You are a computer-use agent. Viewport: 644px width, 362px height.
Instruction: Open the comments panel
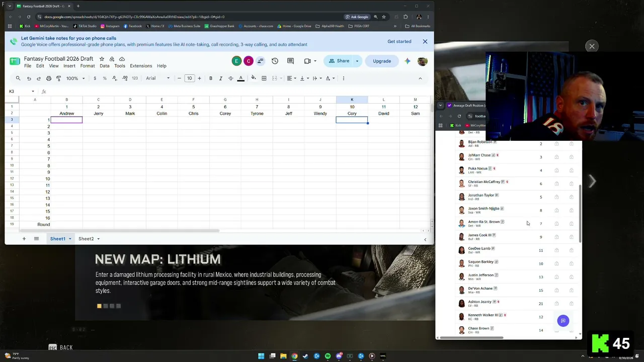pos(290,61)
